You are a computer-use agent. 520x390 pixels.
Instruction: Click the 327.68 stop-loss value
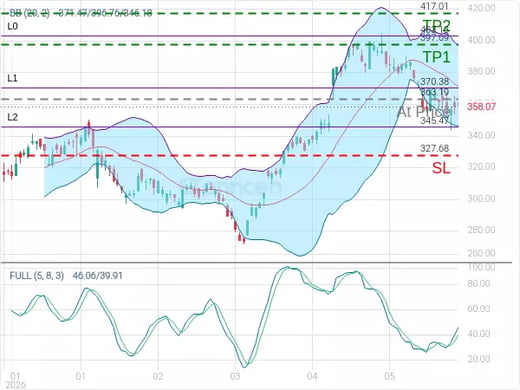coord(434,148)
